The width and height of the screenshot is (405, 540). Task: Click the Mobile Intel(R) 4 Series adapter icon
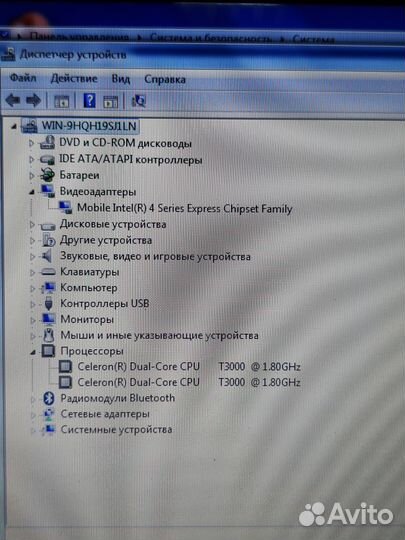tap(65, 207)
